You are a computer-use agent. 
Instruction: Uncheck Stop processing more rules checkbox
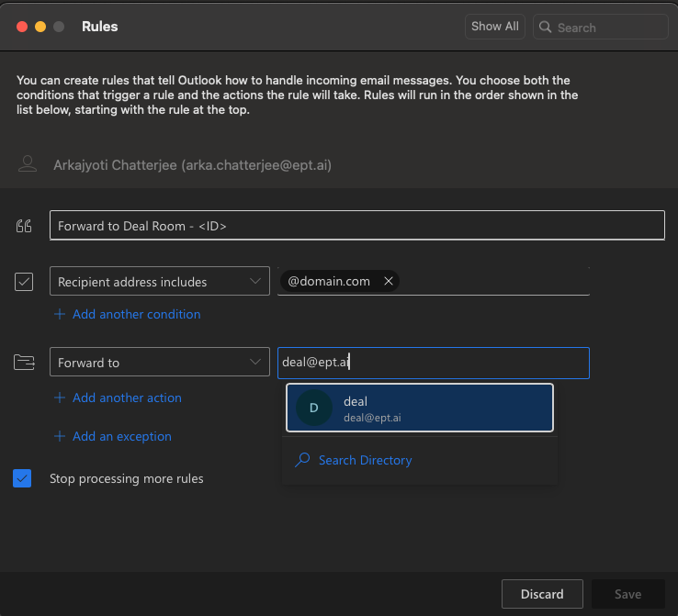point(23,478)
